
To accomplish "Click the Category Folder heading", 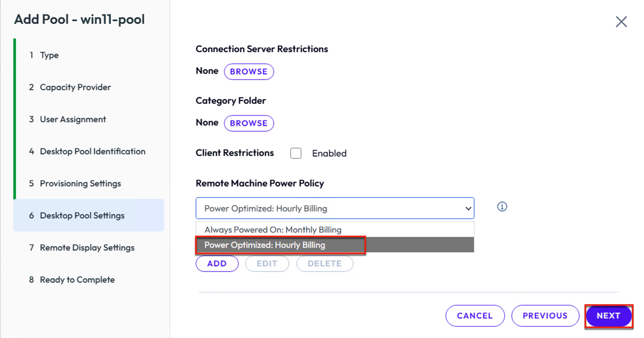I will 231,101.
